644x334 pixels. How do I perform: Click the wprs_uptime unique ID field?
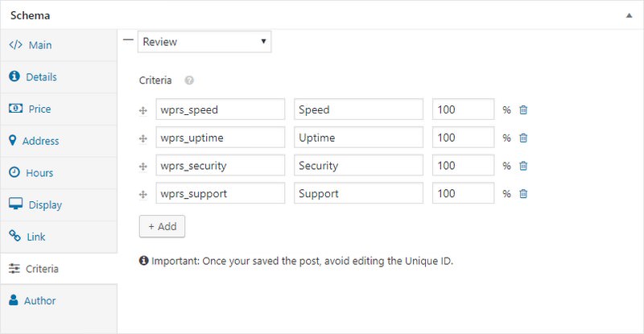(x=220, y=137)
